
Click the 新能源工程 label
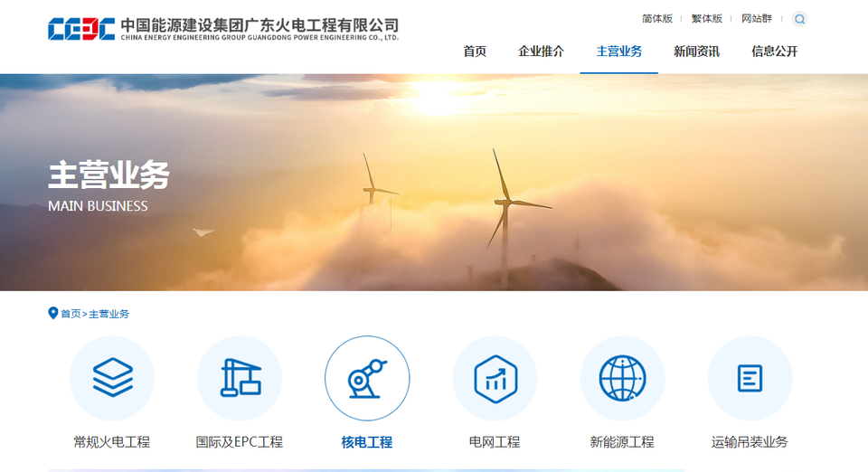click(622, 442)
